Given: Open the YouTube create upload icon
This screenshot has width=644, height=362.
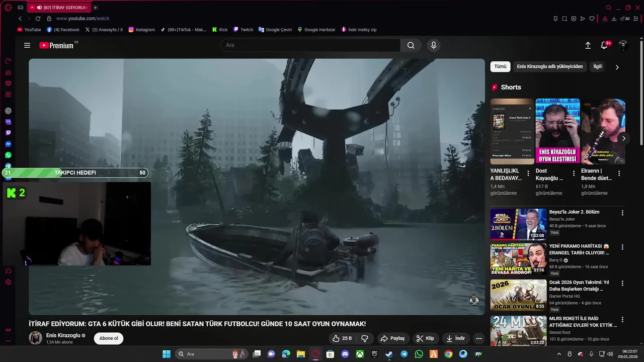Looking at the screenshot, I should point(588,45).
